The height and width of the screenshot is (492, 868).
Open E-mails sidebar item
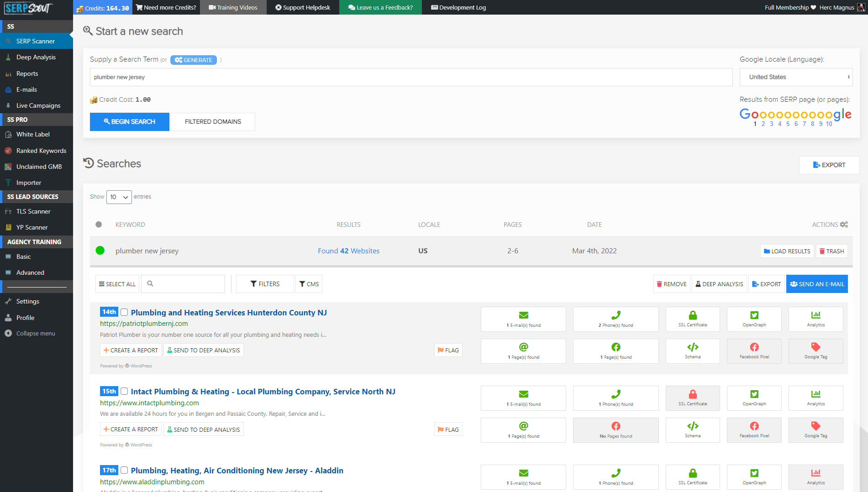pos(37,89)
